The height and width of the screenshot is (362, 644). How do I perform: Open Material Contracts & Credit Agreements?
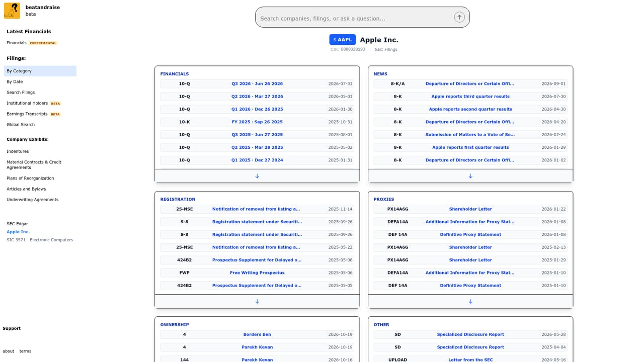(34, 165)
